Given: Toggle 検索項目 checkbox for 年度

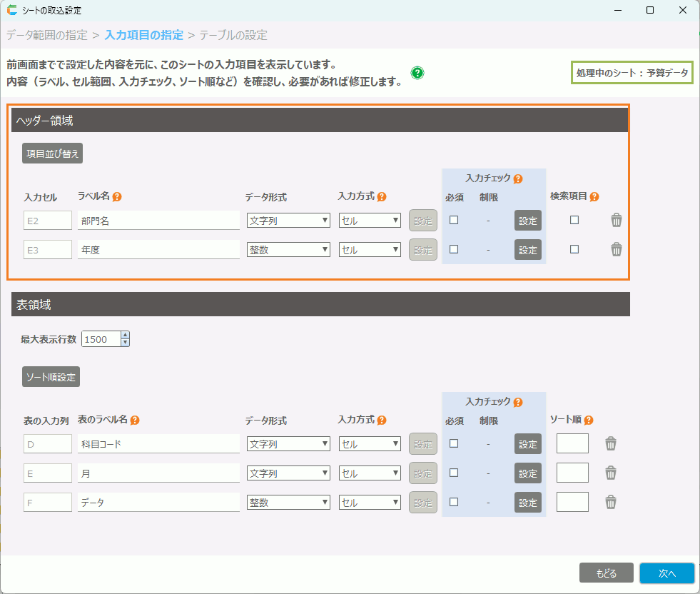Looking at the screenshot, I should tap(574, 249).
